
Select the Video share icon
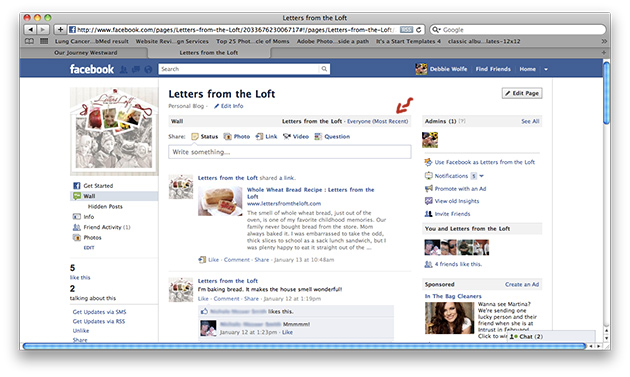(x=286, y=137)
